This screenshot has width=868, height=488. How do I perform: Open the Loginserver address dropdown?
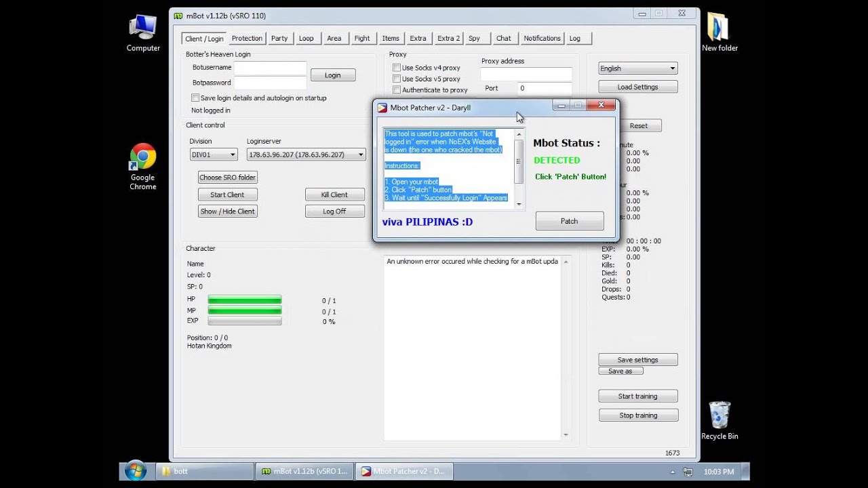click(306, 155)
